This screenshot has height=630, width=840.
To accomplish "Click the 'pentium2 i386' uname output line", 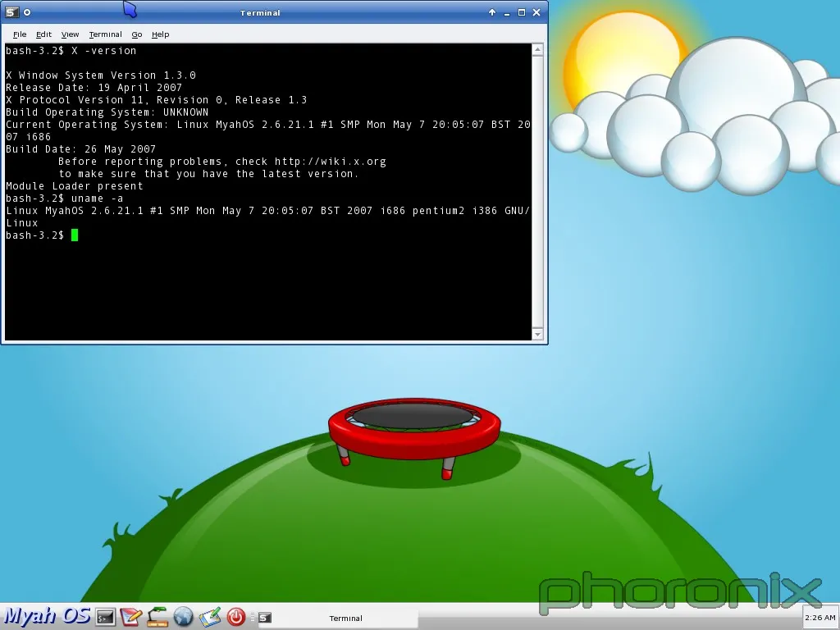I will coord(268,211).
